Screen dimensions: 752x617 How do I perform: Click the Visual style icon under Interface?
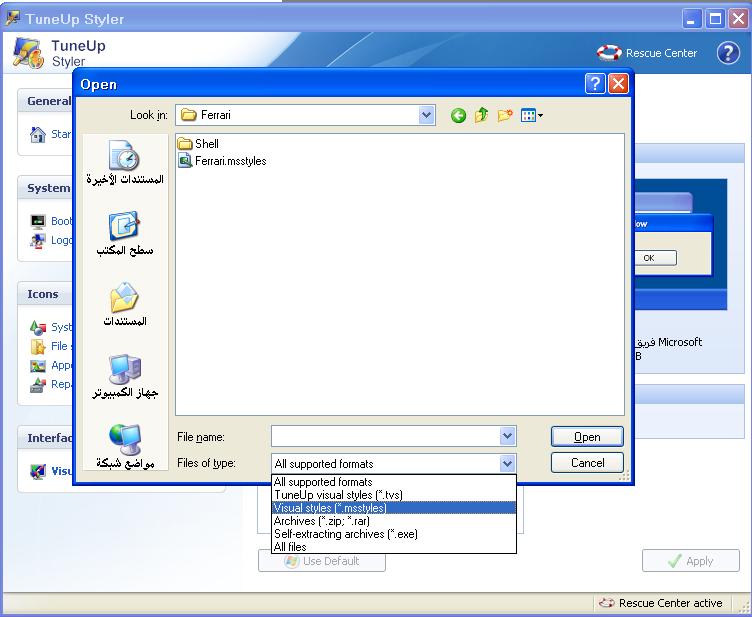coord(38,471)
